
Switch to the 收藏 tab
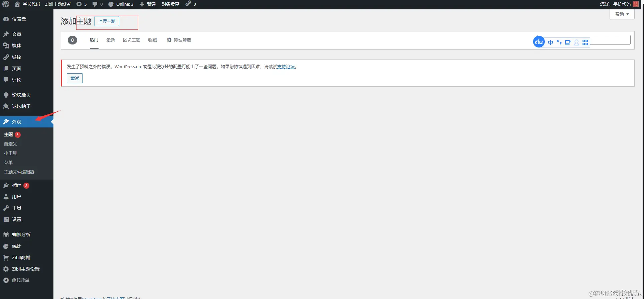[153, 40]
